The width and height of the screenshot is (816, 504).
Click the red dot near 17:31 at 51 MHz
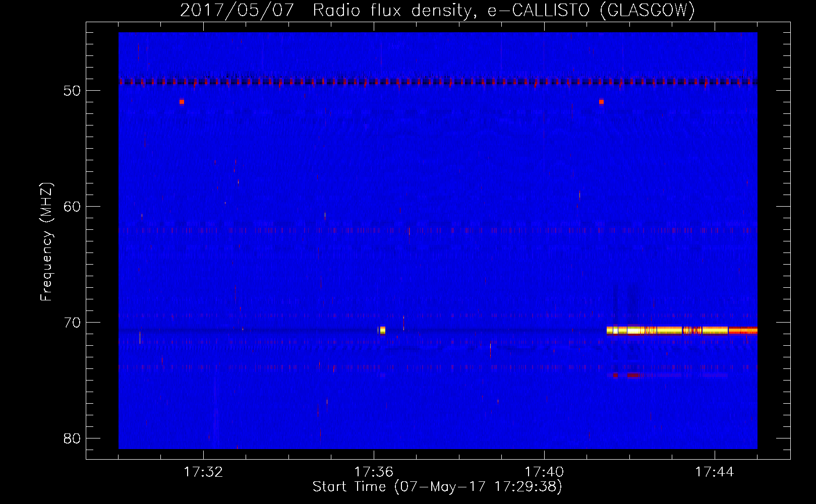tap(182, 102)
